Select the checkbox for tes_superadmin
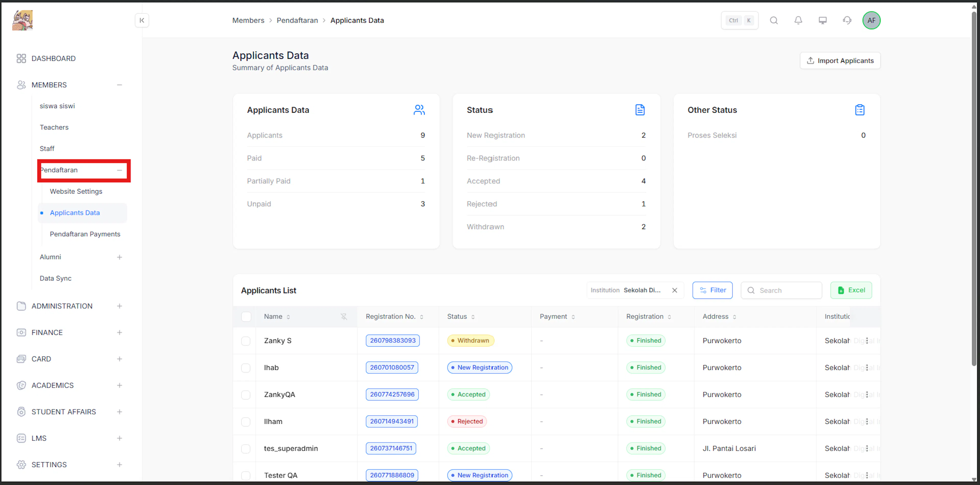This screenshot has height=485, width=980. pyautogui.click(x=246, y=449)
